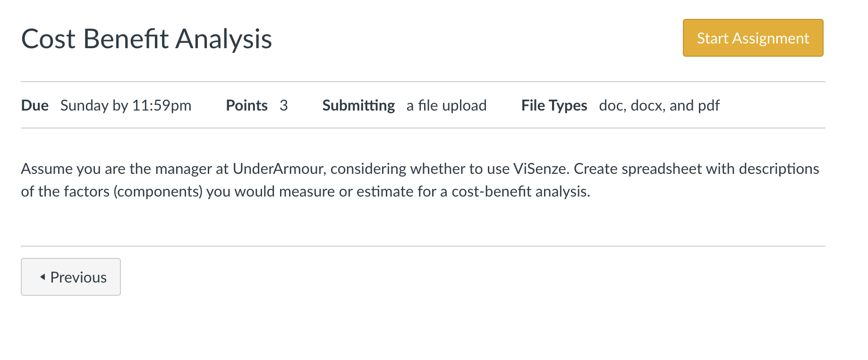
Task: Click the Sunday by 11:59pm due time
Action: (126, 105)
